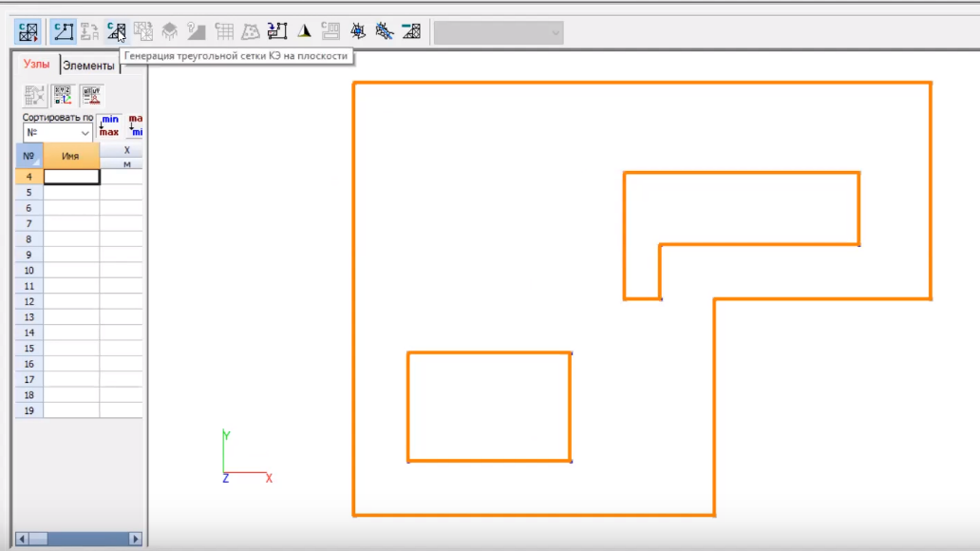
Task: Select row number 9
Action: [x=28, y=256]
